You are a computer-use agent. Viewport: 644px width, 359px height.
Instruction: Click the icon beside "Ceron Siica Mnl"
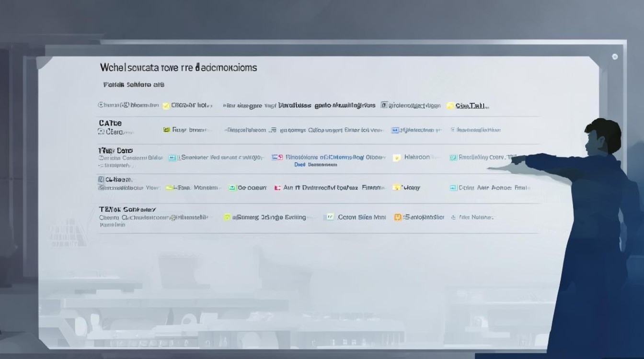click(329, 217)
